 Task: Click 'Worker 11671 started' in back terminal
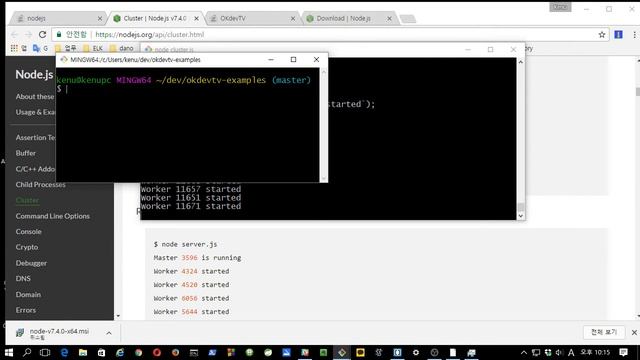(191, 207)
